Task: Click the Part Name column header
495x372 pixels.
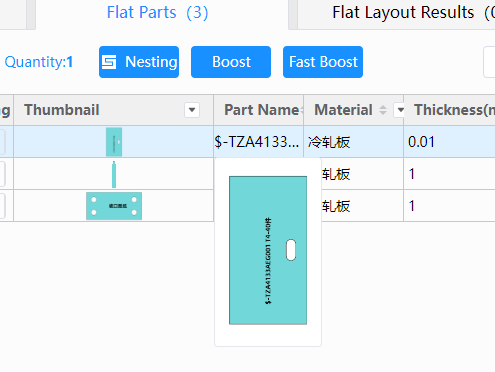Action: click(259, 110)
